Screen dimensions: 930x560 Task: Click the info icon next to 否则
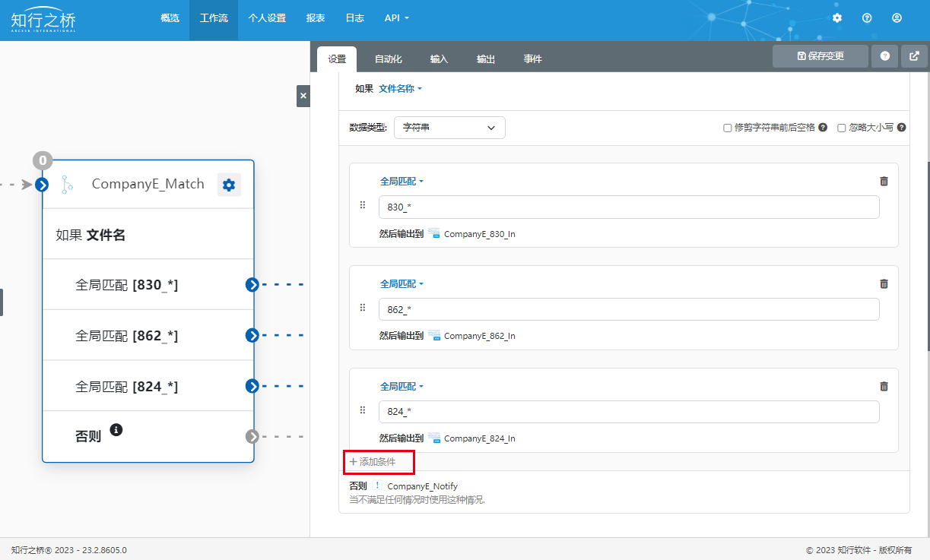[116, 429]
